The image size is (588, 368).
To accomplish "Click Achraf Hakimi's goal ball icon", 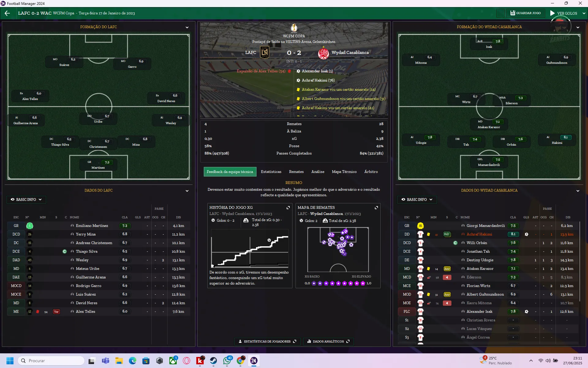I will pyautogui.click(x=526, y=234).
